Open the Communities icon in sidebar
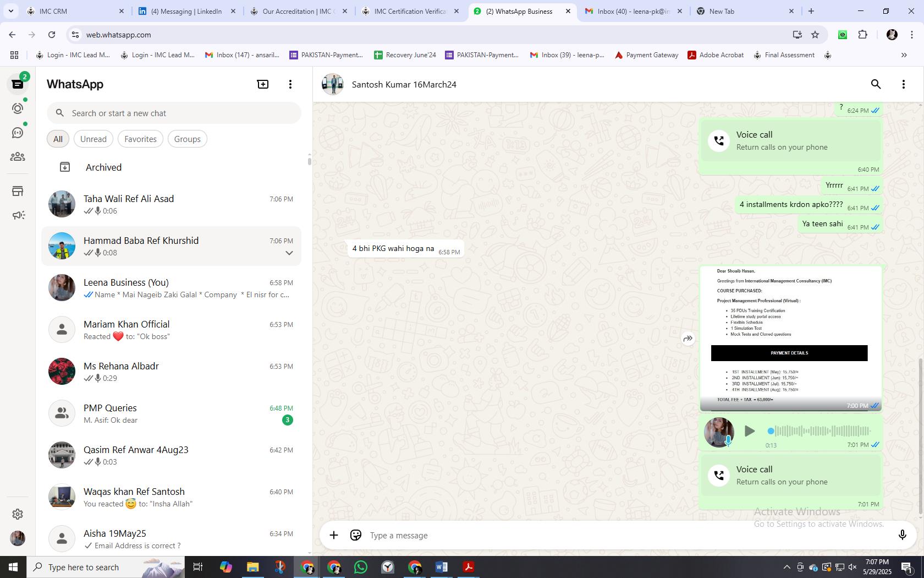This screenshot has width=924, height=578. (x=18, y=157)
